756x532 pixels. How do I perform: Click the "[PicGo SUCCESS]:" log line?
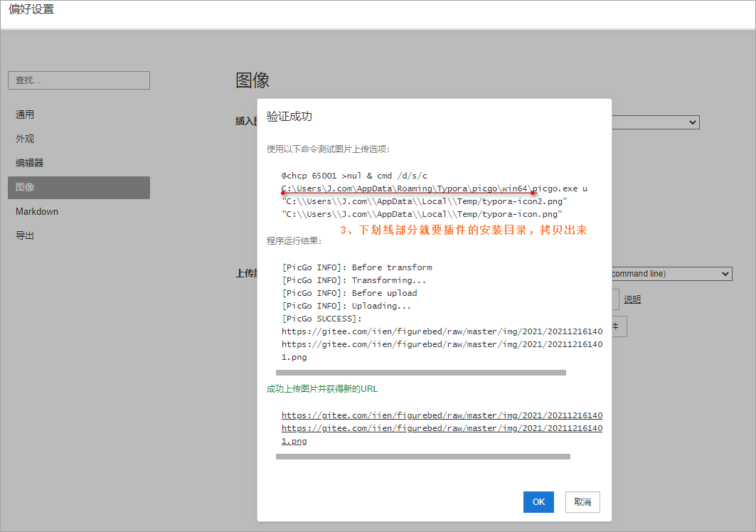click(321, 319)
